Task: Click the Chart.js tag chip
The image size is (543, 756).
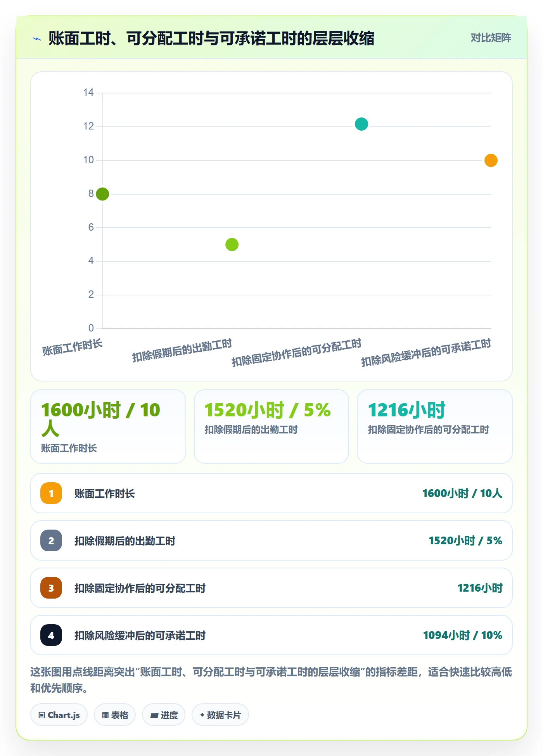Action: (x=59, y=715)
